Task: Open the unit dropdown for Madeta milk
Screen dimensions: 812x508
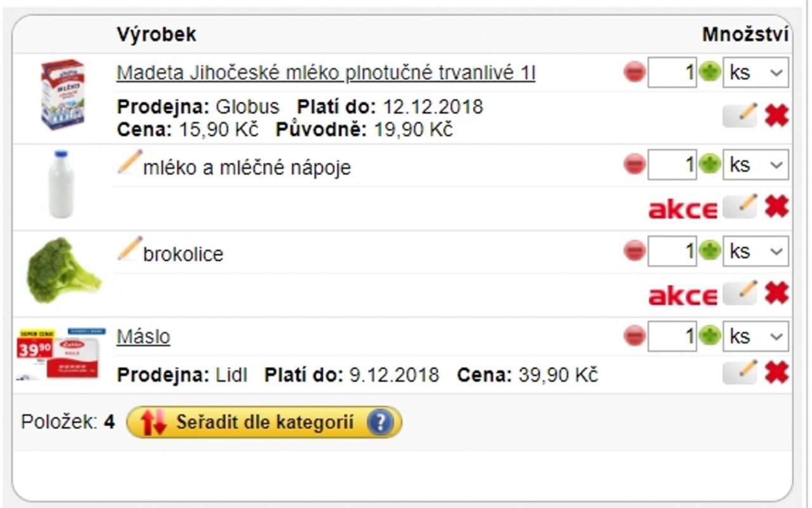Action: (756, 72)
